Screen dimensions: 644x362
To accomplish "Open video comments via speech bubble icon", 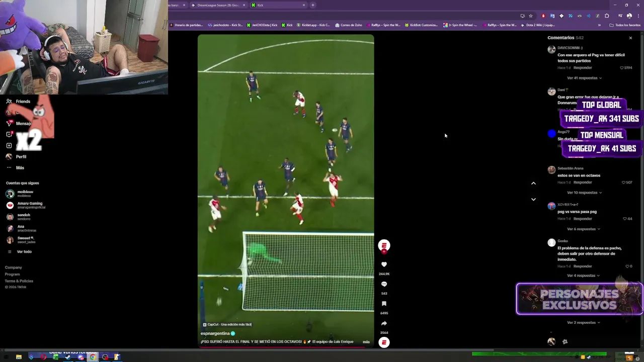I will [384, 284].
